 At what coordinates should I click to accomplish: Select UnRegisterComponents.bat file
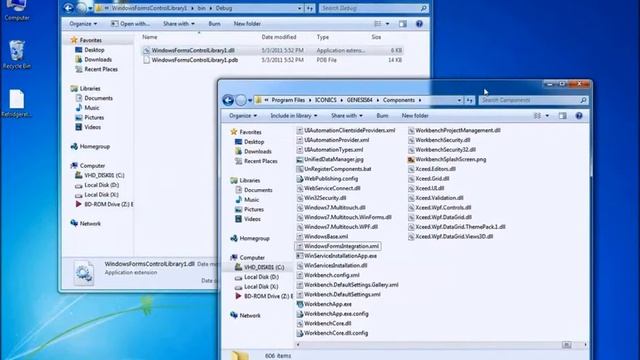[334, 169]
